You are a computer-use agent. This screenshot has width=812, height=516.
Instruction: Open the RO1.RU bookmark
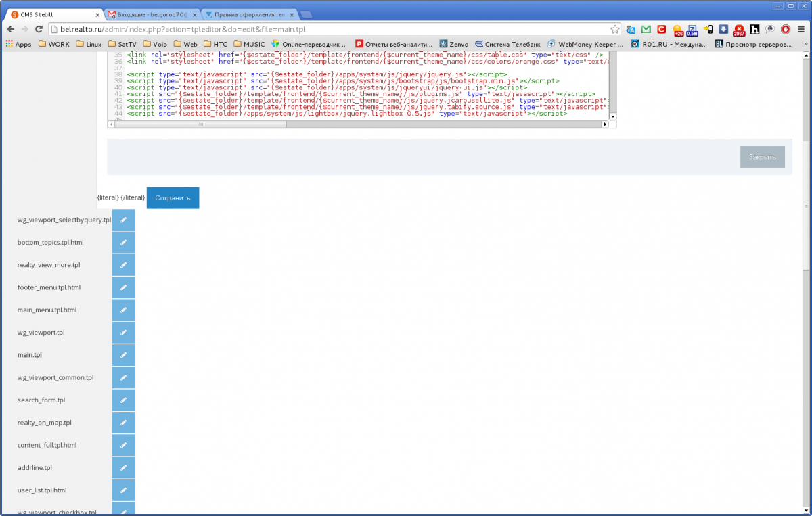tap(669, 44)
